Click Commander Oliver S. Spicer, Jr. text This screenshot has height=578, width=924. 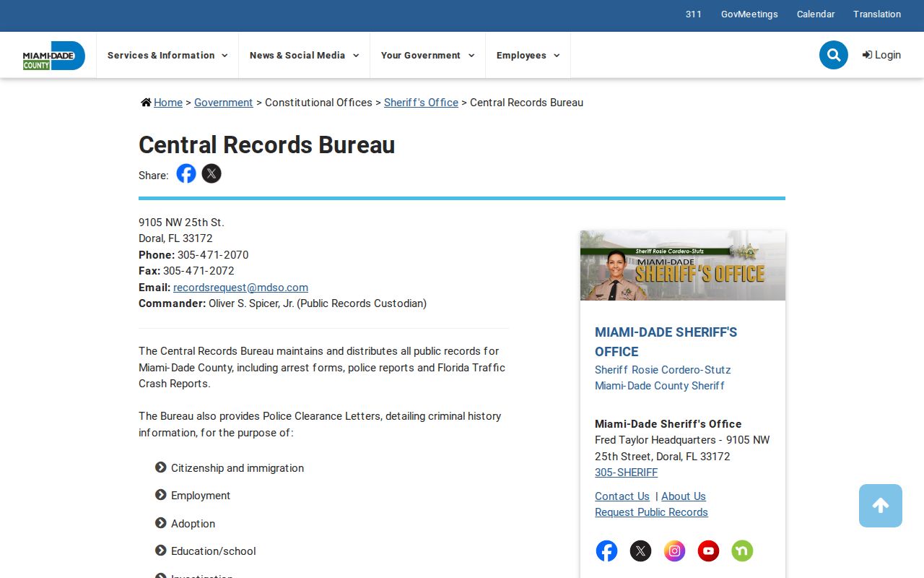coord(282,303)
